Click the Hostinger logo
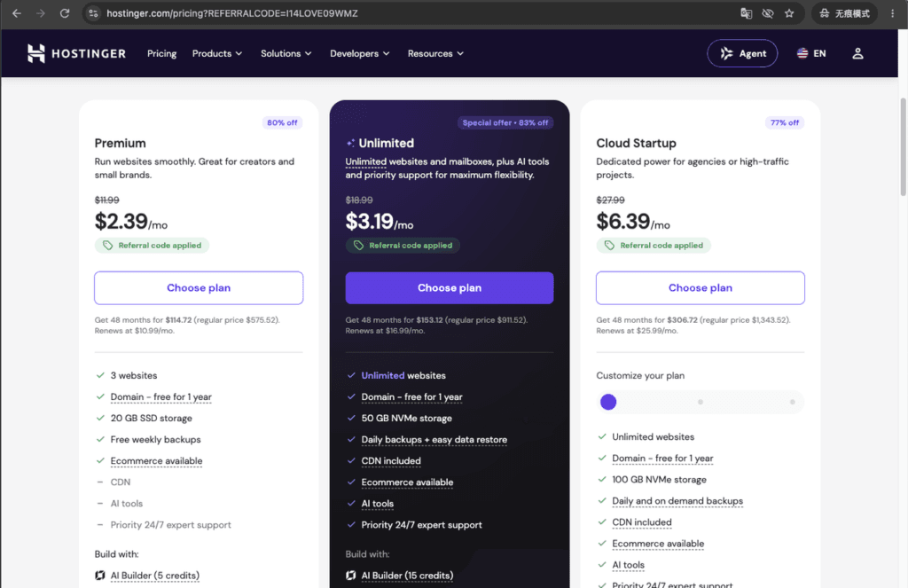Viewport: 908px width, 588px height. [x=76, y=53]
